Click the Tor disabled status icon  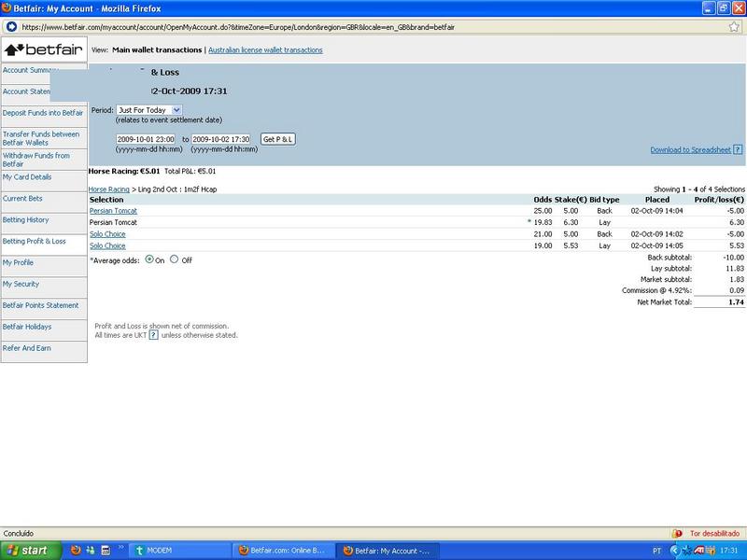(676, 533)
